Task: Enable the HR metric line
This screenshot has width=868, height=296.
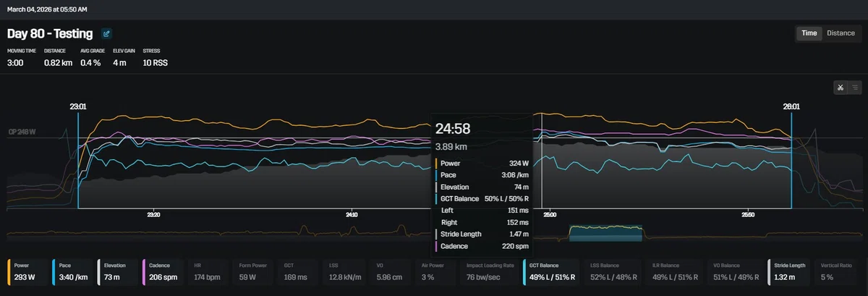Action: coord(208,271)
